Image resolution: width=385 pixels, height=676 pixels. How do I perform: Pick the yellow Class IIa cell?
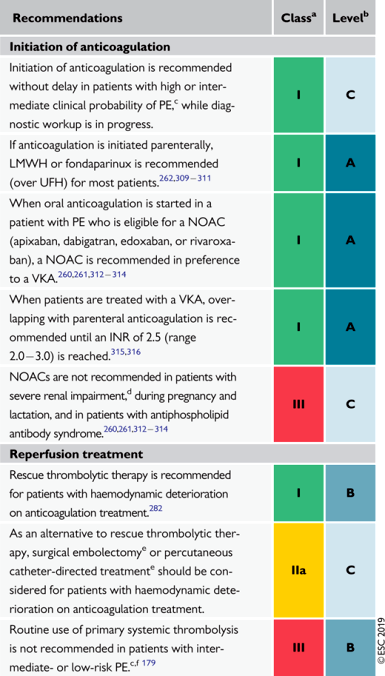click(x=298, y=570)
